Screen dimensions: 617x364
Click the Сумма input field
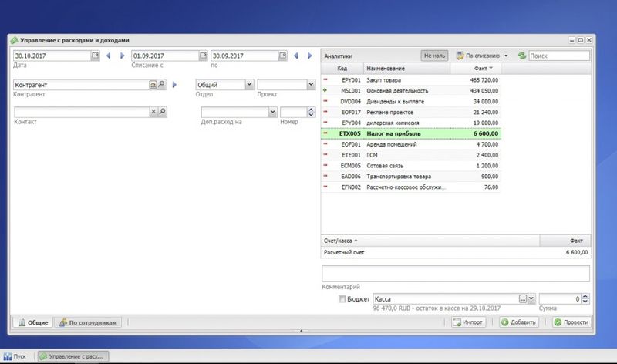tap(560, 299)
